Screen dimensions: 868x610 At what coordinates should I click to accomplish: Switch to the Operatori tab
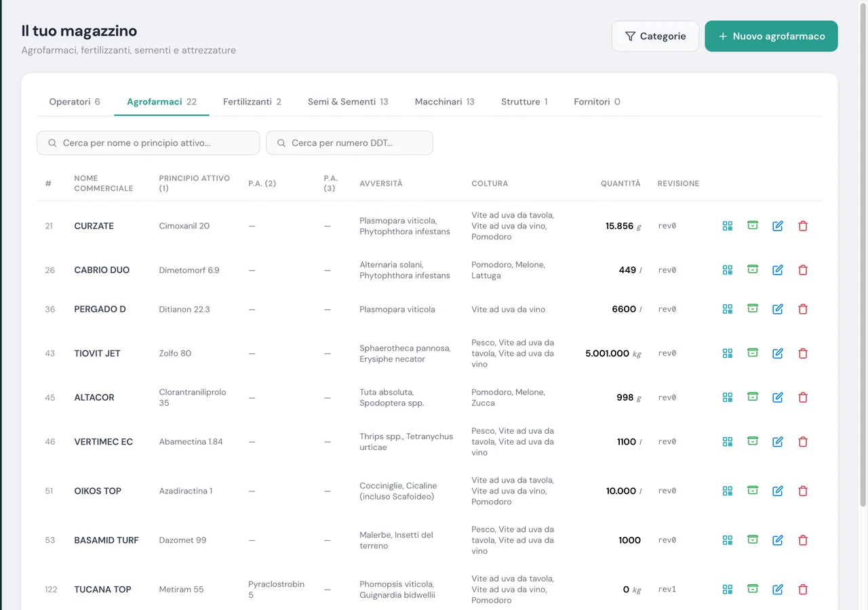tap(75, 102)
